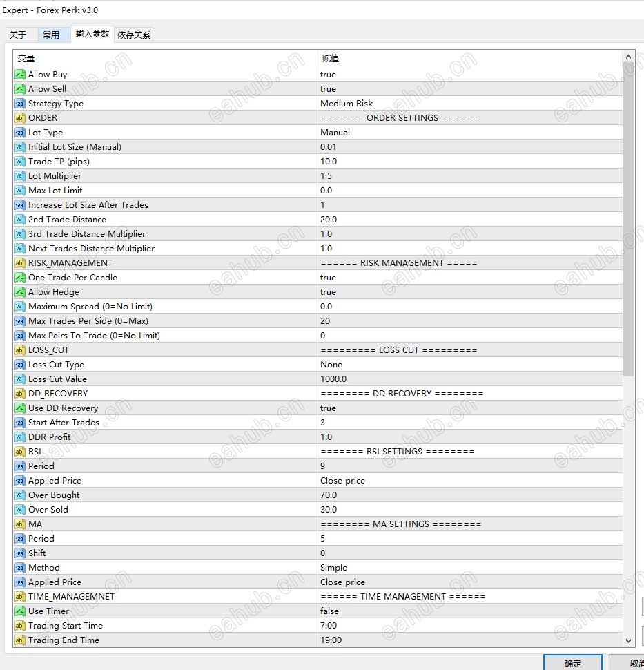The image size is (644, 670).
Task: Click the double icon beside Initial Lot Size (Manual)
Action: pos(19,147)
